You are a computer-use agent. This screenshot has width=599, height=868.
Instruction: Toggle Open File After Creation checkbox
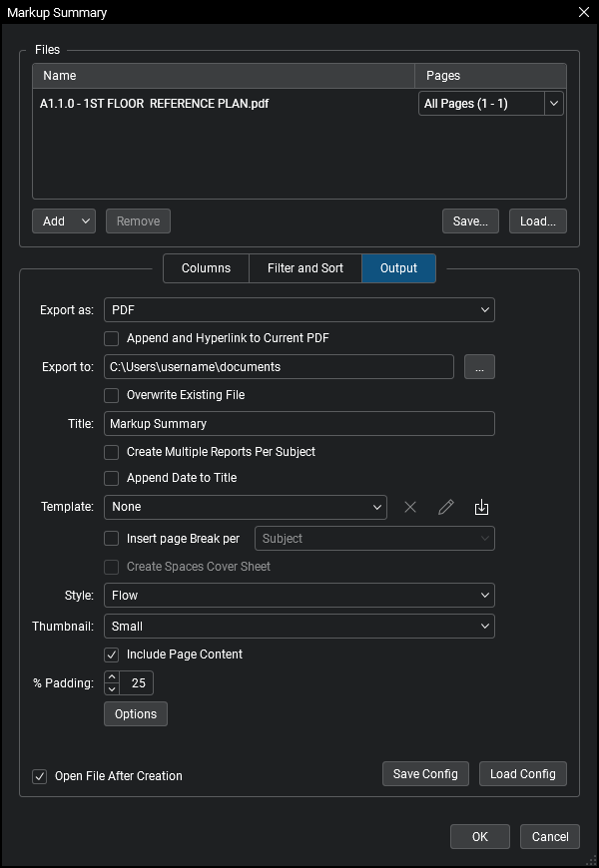(x=40, y=776)
